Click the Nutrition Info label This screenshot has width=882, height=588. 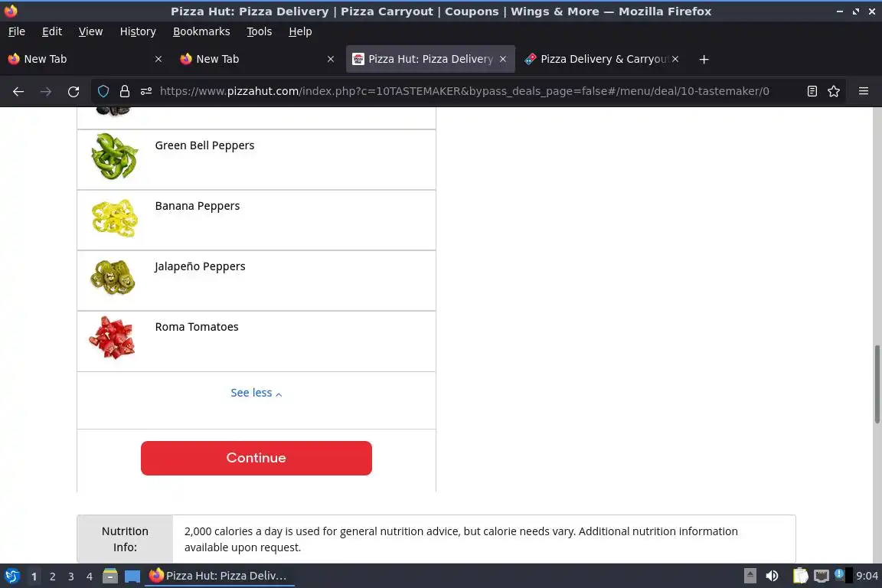[125, 539]
